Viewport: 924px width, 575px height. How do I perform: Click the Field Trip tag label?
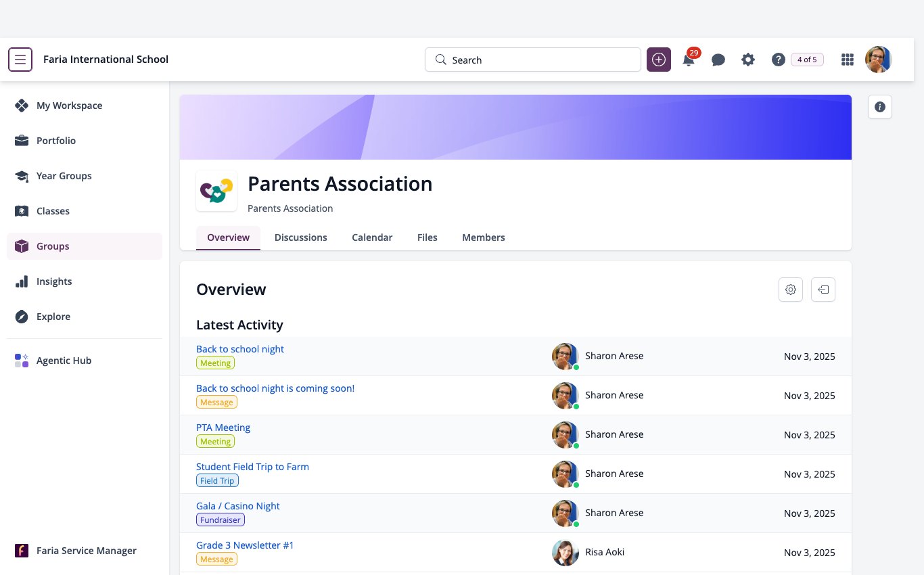217,481
